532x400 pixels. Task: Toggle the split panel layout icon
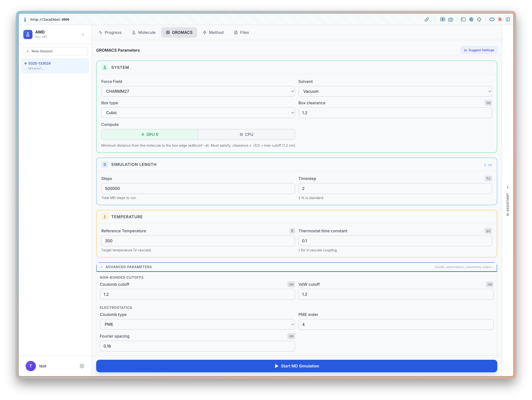pos(508,19)
